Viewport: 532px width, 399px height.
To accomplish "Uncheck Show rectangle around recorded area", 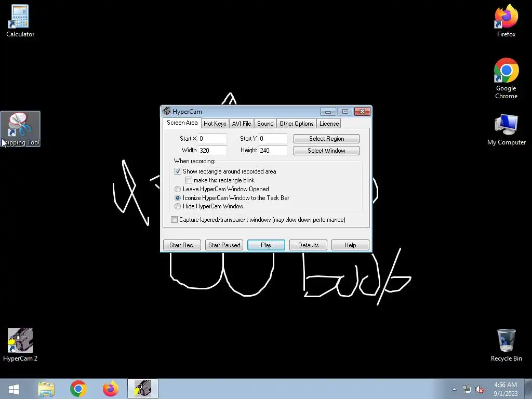I will pyautogui.click(x=178, y=171).
